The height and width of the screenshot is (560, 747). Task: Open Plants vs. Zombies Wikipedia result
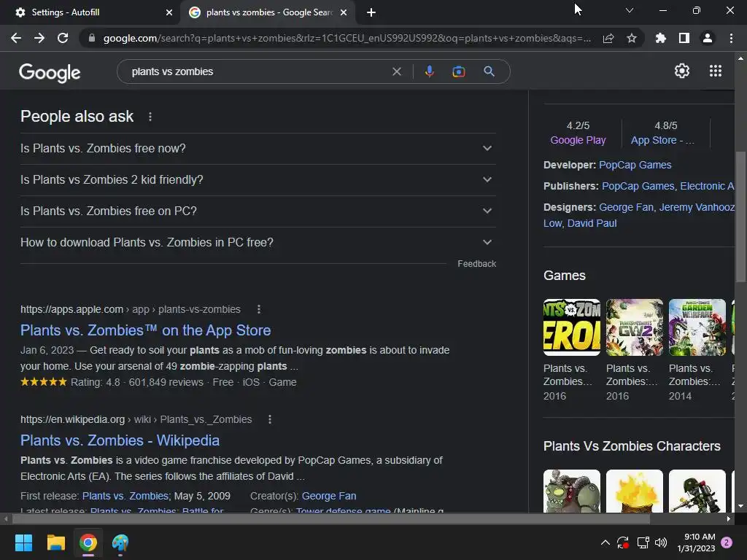(x=120, y=440)
